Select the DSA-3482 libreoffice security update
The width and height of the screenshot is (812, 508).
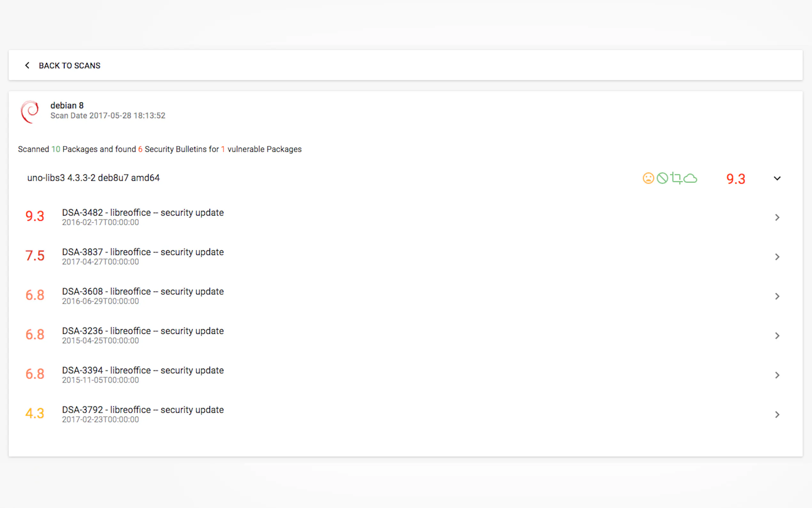(x=143, y=213)
